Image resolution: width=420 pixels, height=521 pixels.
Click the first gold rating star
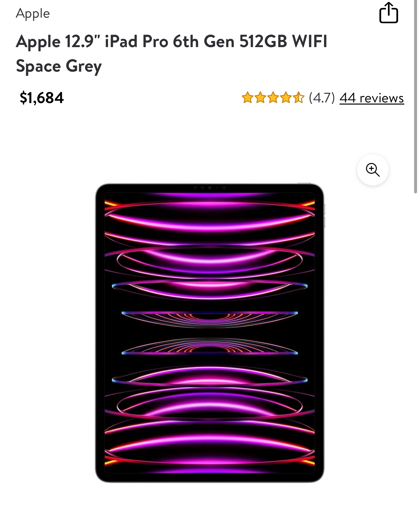(x=248, y=98)
